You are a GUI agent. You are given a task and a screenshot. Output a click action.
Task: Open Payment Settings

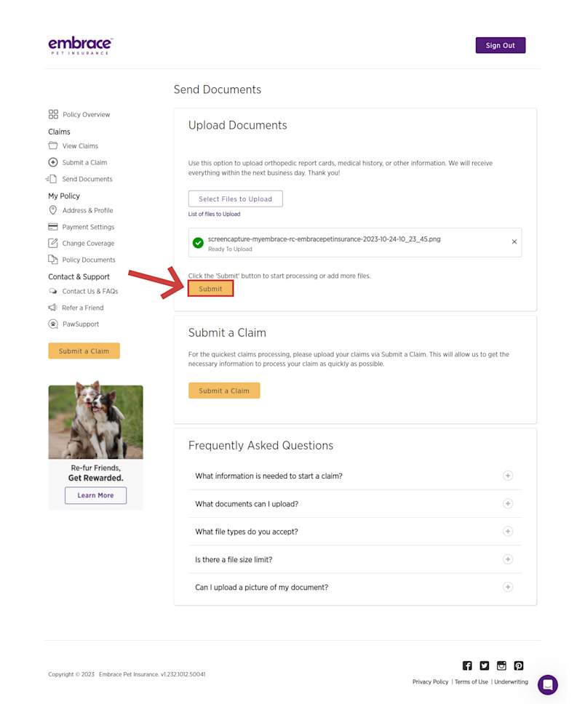tap(88, 226)
